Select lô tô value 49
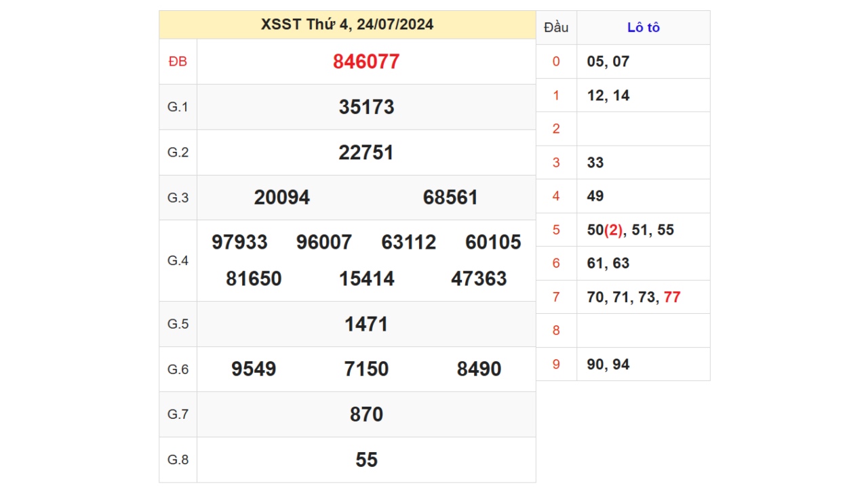Viewport: 868px width, 488px height. pos(595,197)
